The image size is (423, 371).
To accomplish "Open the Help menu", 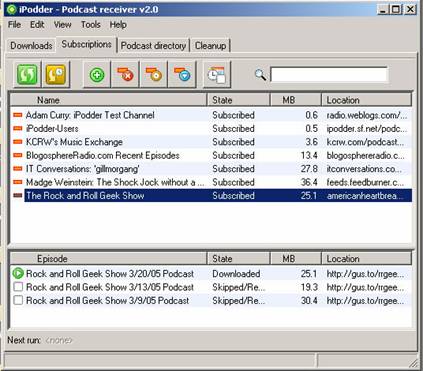I will coord(118,25).
